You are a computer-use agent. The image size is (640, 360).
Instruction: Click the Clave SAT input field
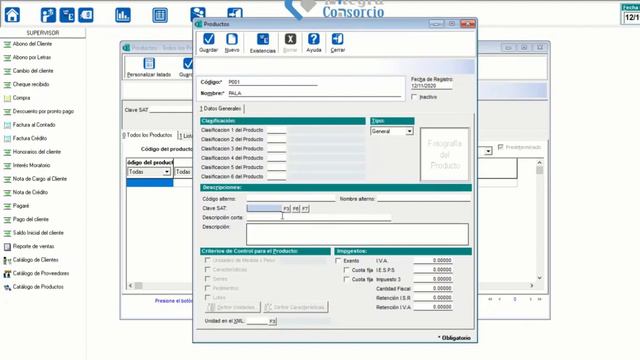264,209
